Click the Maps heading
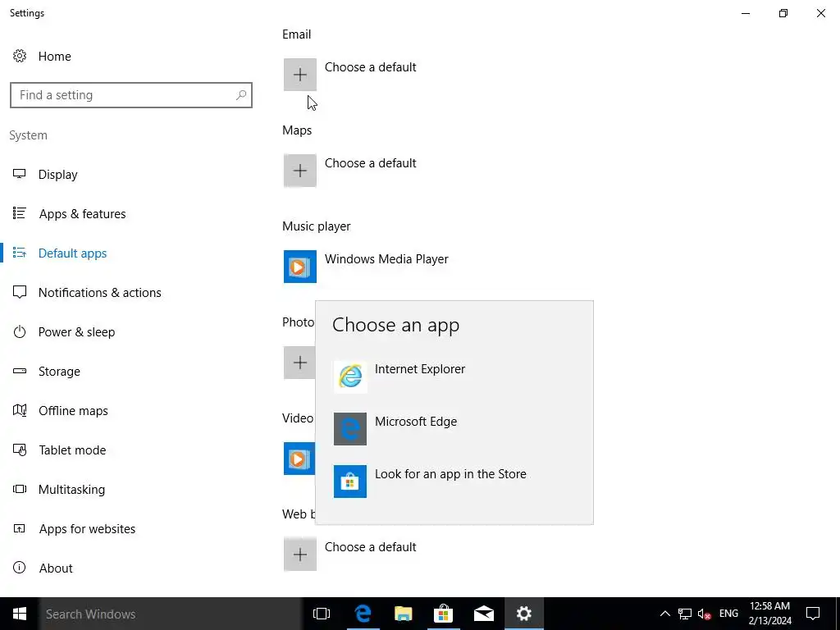The image size is (840, 630). [297, 130]
